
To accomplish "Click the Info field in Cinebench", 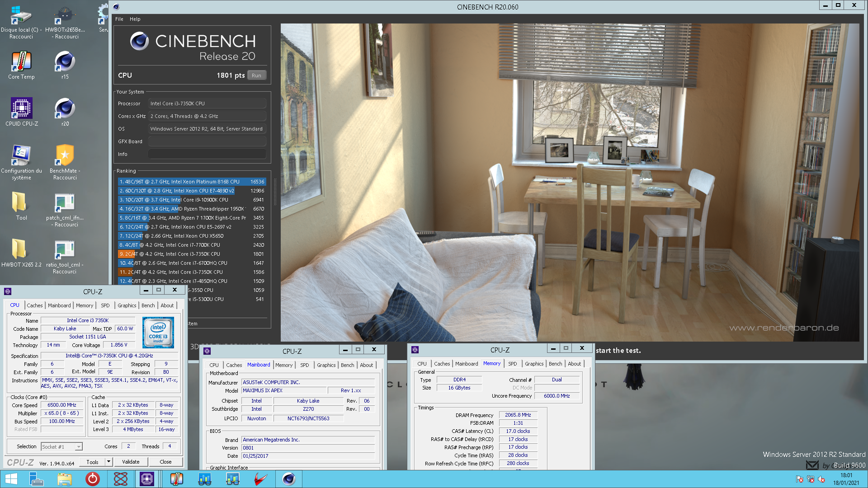I will [x=207, y=154].
